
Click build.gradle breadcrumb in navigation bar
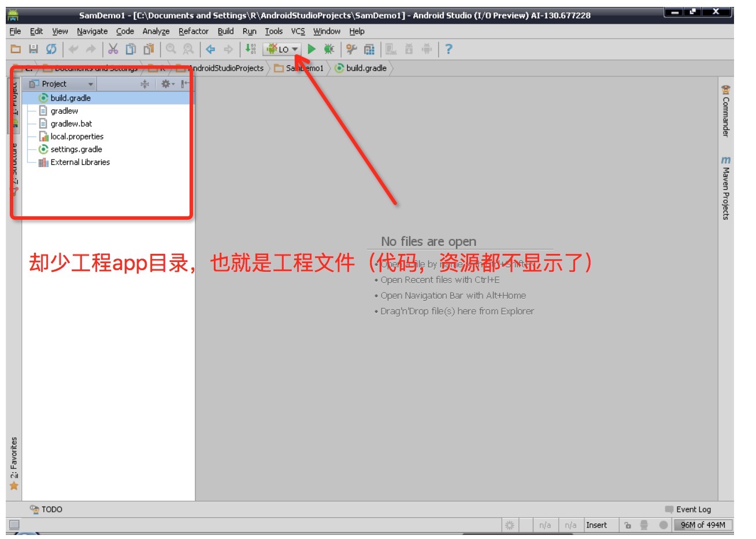(x=361, y=68)
